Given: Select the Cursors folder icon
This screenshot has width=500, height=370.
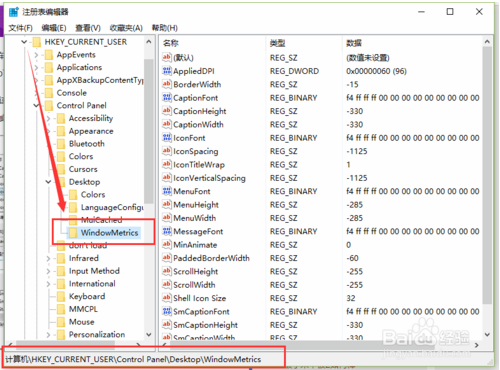Looking at the screenshot, I should click(x=61, y=169).
